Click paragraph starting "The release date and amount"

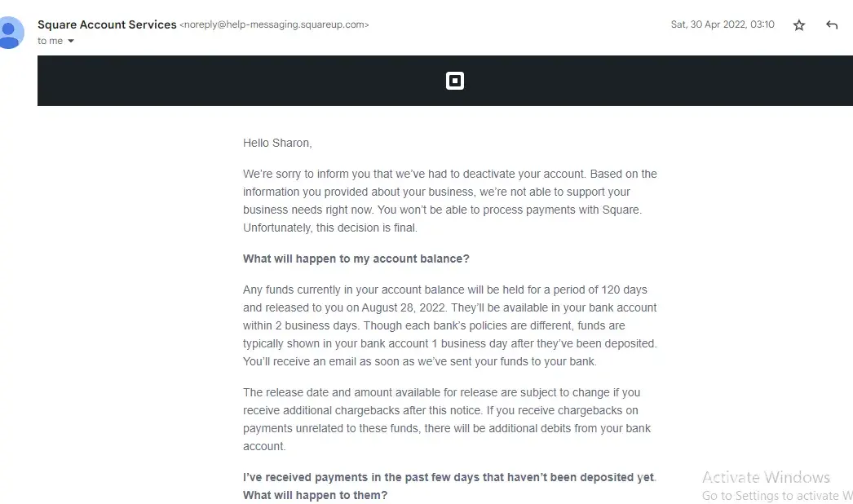pos(446,419)
